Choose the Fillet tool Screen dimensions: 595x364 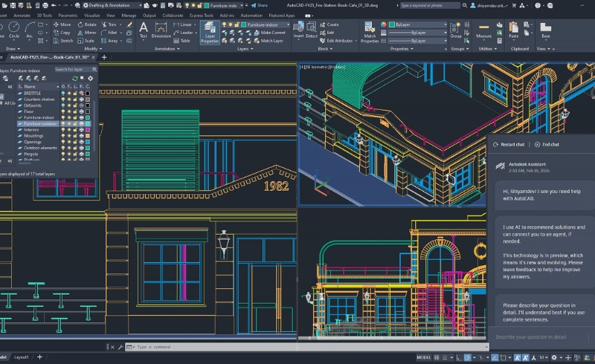click(109, 33)
